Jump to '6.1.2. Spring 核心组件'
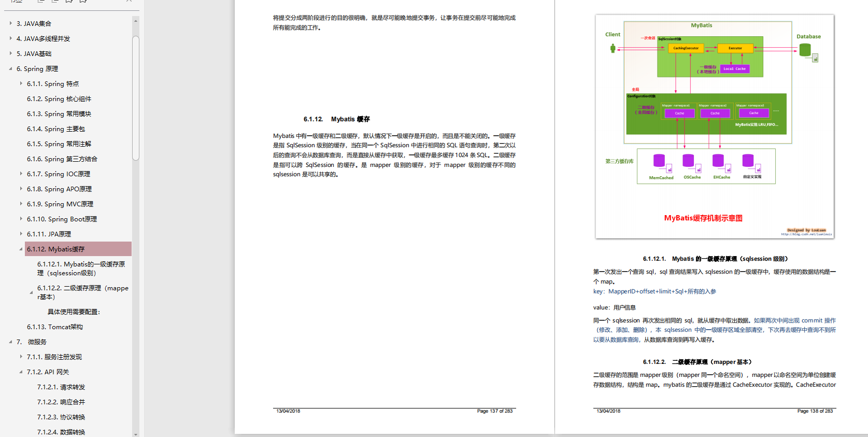The height and width of the screenshot is (437, 868). coord(59,98)
